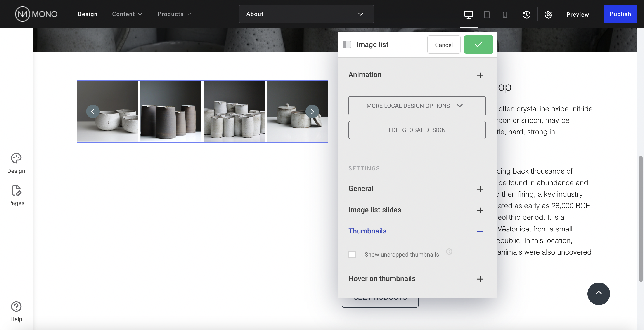Open the Content menu
This screenshot has width=644, height=330.
click(x=127, y=14)
